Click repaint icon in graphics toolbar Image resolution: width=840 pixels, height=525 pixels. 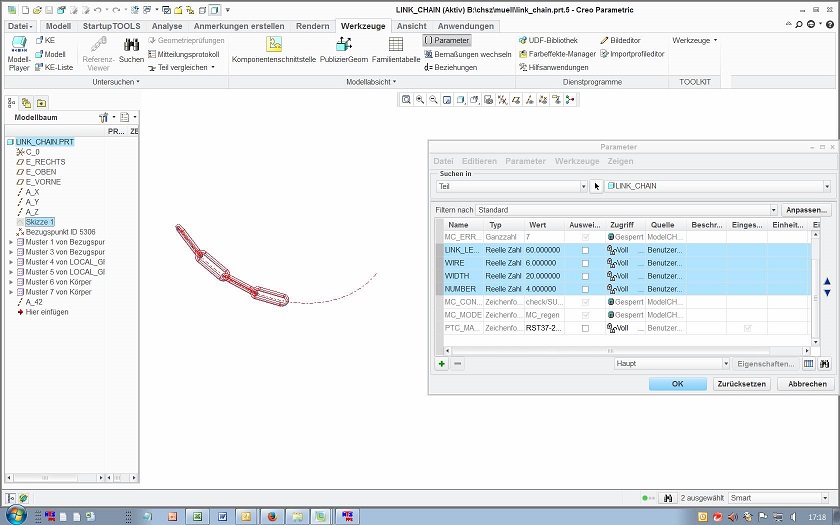coord(447,100)
